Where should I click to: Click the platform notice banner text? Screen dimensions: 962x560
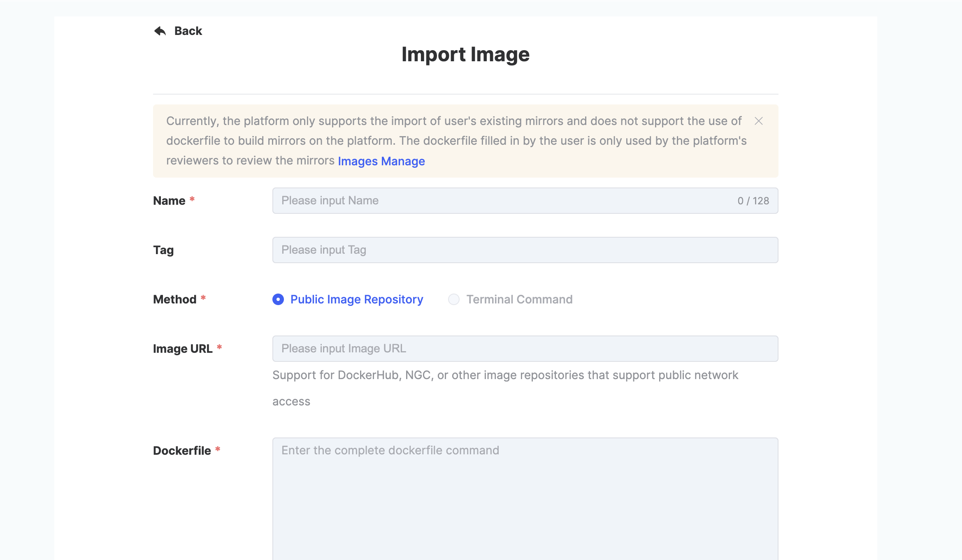(x=453, y=141)
